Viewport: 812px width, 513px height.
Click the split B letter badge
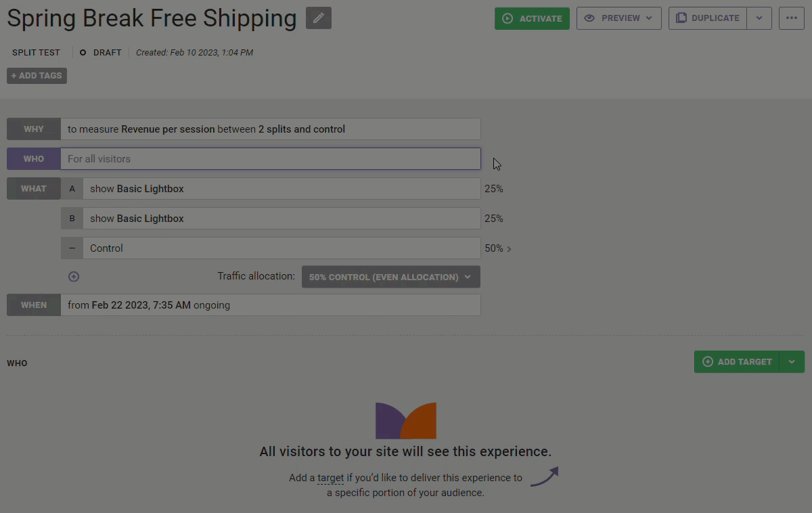click(72, 219)
